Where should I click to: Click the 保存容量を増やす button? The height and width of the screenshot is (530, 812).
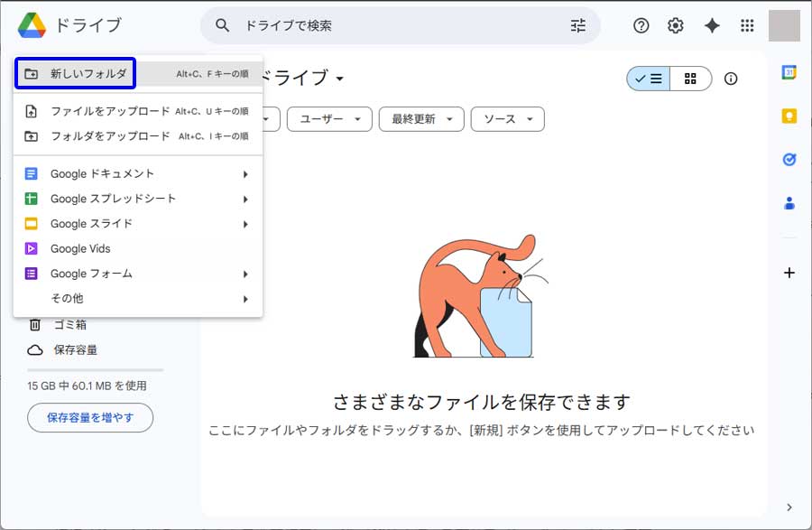coord(90,418)
